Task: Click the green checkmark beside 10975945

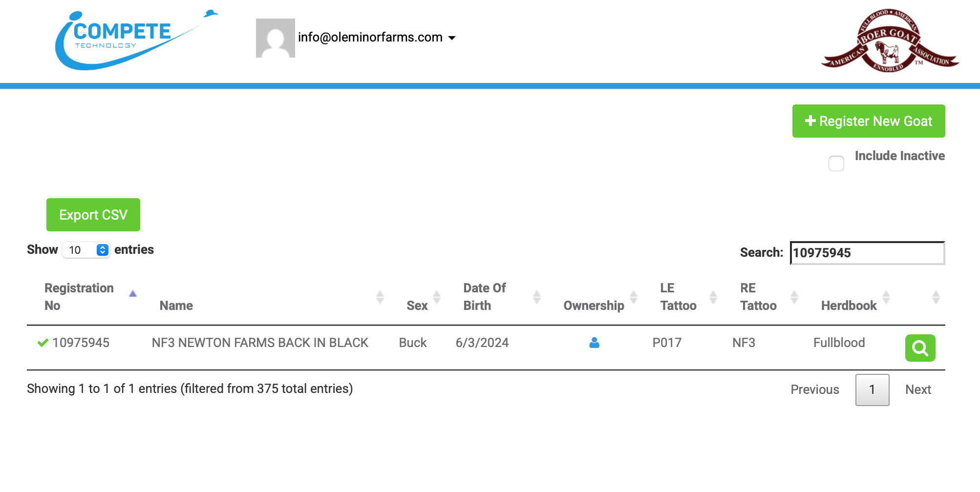Action: tap(43, 343)
